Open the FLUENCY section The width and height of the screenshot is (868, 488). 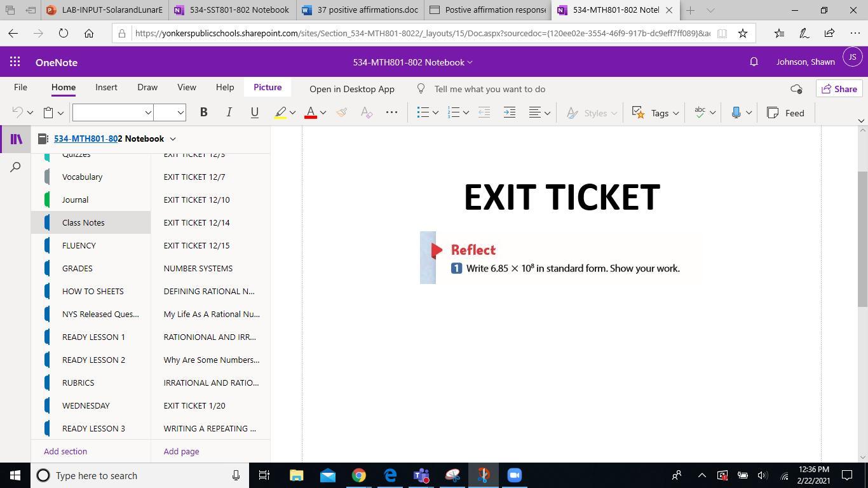tap(79, 245)
